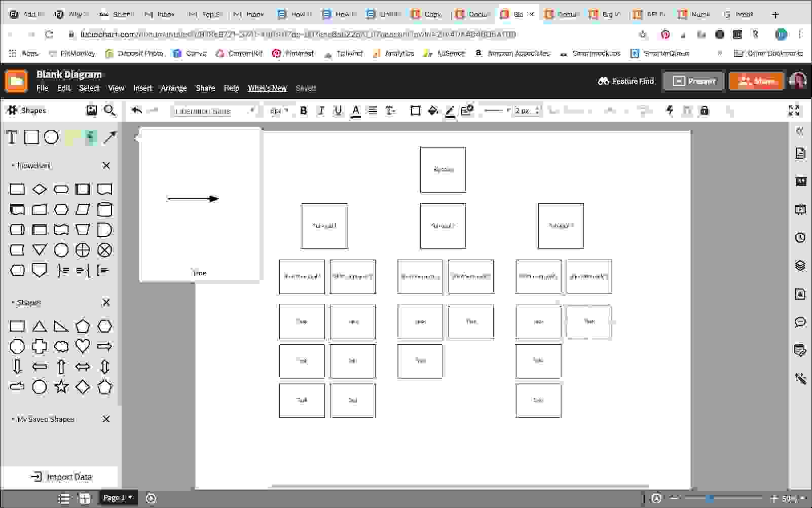Click the lock icon in toolbar
This screenshot has width=812, height=508.
pos(704,111)
